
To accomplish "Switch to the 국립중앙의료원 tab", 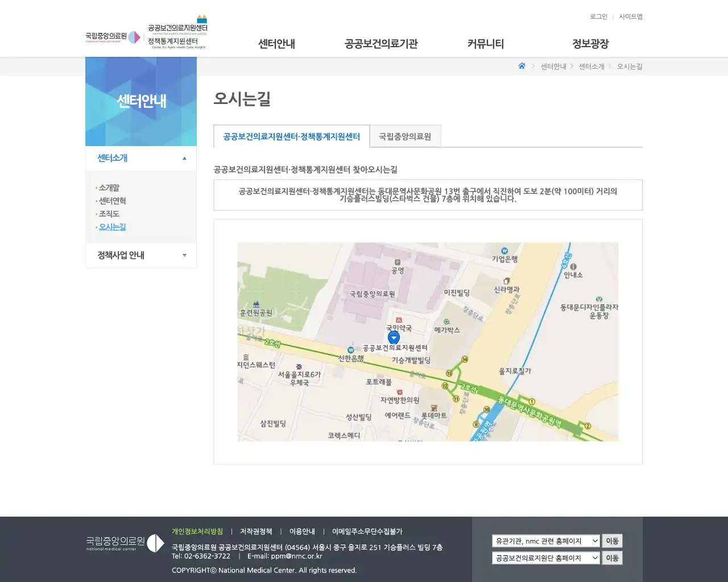I will click(404, 136).
